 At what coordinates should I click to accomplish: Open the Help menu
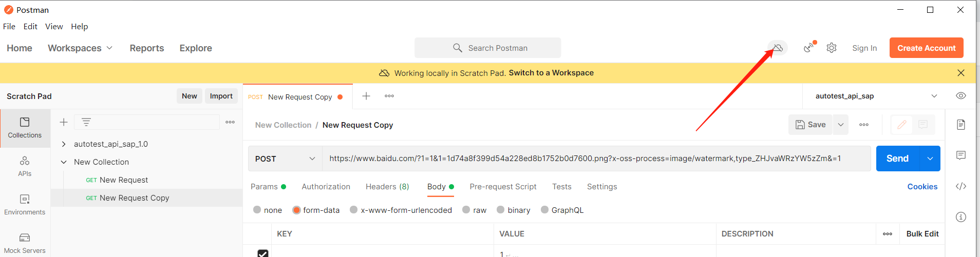tap(80, 26)
